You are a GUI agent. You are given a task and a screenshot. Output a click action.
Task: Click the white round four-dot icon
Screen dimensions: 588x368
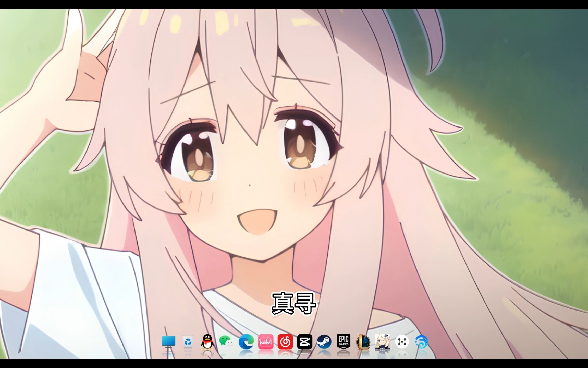[x=402, y=342]
